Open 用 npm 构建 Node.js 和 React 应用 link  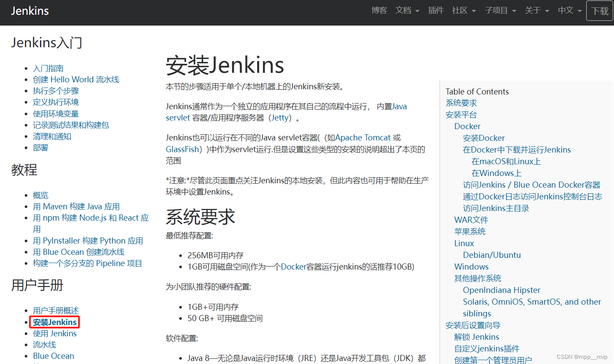[91, 223]
